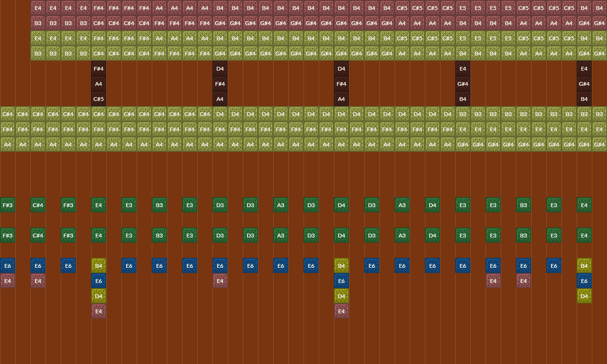
Task: Click the far-left pink E4 note block
Action: 8,281
